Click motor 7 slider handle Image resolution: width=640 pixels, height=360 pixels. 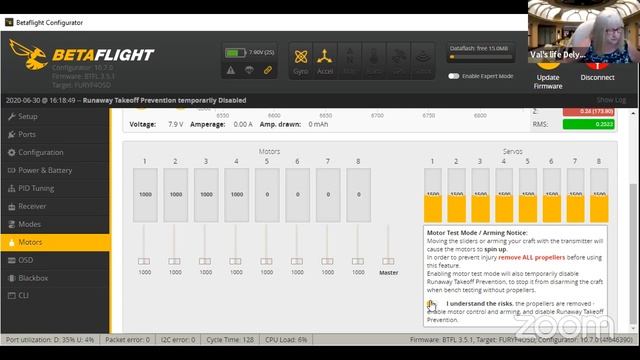tap(327, 261)
